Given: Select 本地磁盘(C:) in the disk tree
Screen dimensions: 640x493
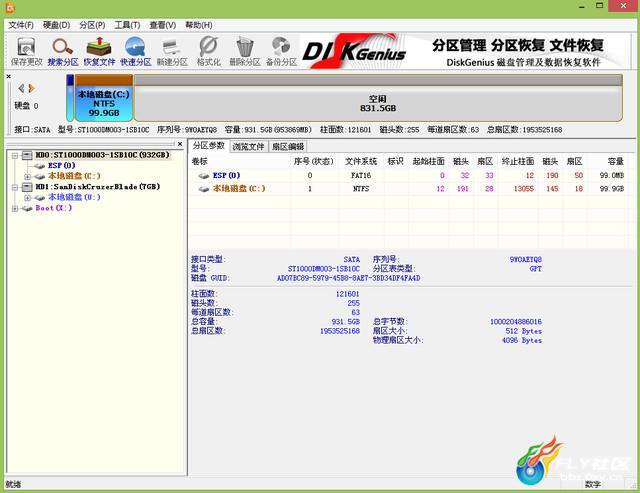Looking at the screenshot, I should (x=74, y=176).
